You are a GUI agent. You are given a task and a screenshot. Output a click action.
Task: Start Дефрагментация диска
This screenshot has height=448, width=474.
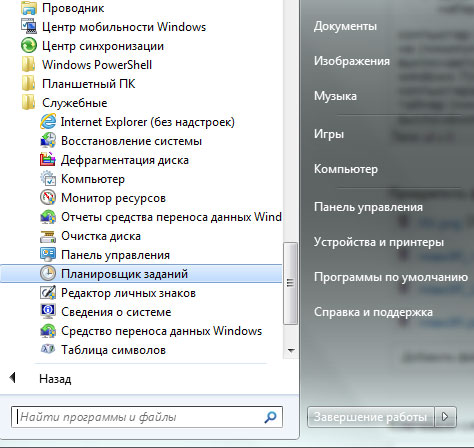coord(125,160)
